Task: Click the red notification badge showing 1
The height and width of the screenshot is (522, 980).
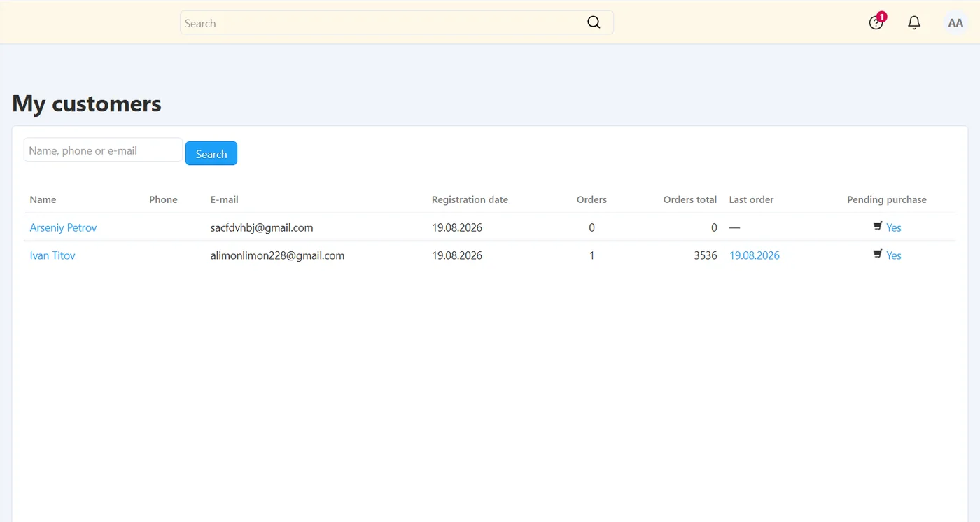Action: pyautogui.click(x=882, y=17)
